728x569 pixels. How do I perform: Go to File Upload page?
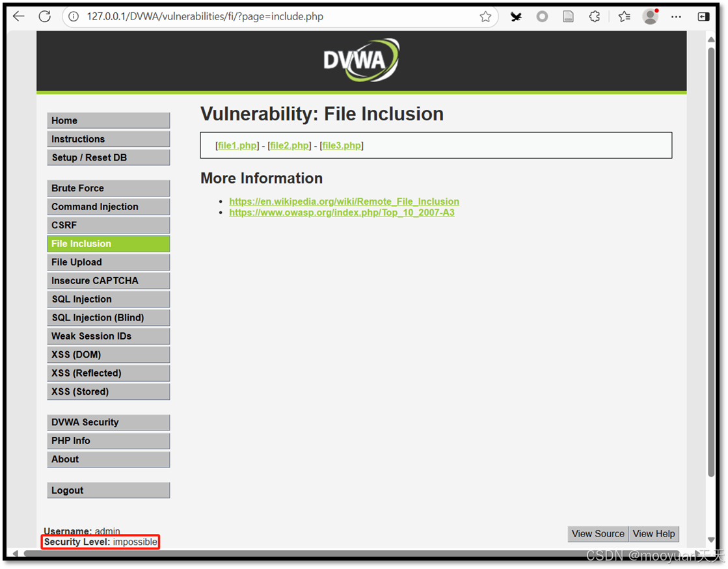(108, 263)
